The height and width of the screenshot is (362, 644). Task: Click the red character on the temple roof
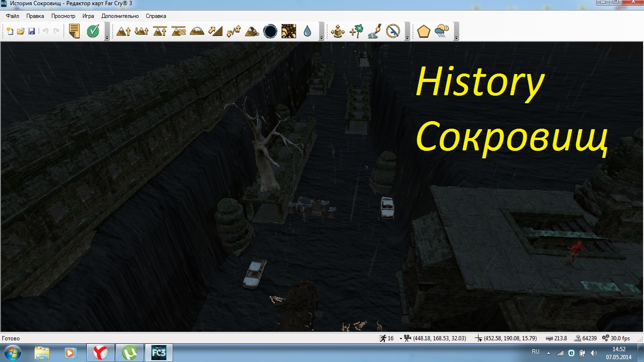click(x=575, y=252)
